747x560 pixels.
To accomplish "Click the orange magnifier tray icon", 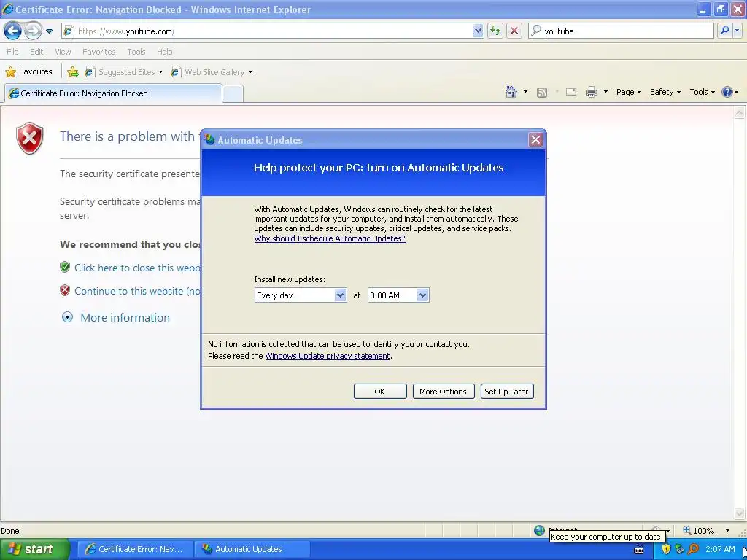I will point(693,549).
